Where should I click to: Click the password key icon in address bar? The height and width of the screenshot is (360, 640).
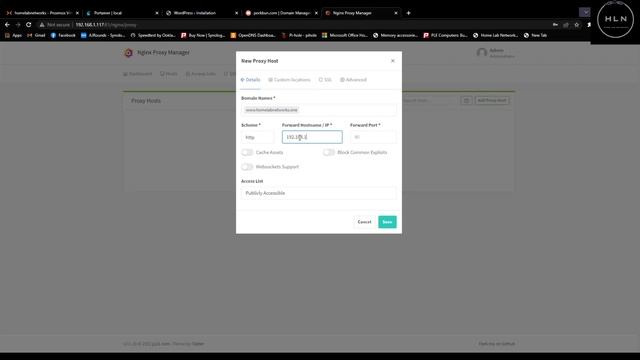pyautogui.click(x=555, y=25)
